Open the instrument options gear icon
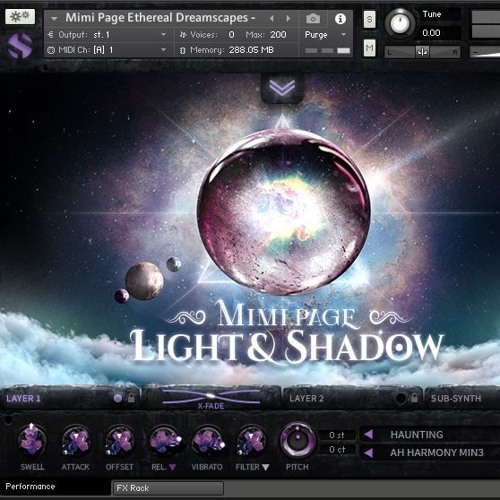500x500 pixels. coord(20,16)
